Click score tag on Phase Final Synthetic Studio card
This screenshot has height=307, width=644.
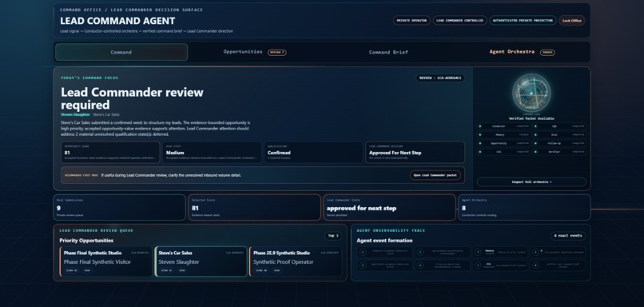tap(71, 270)
